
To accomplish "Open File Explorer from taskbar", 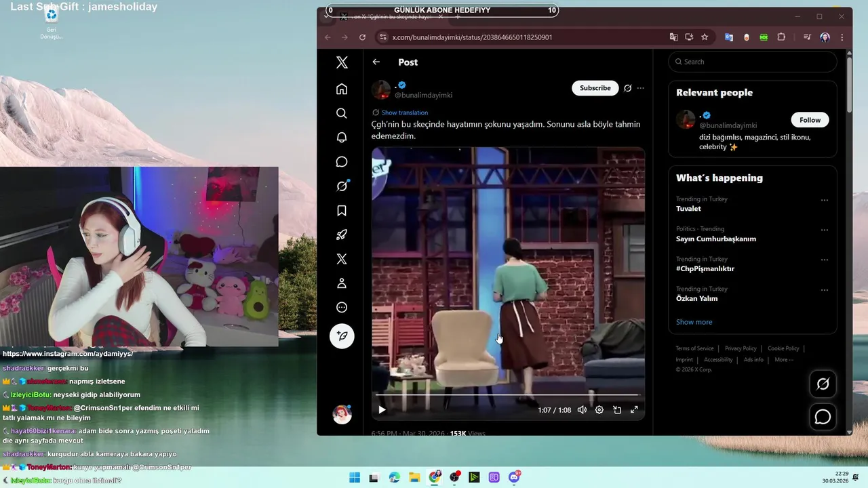I will (x=414, y=477).
